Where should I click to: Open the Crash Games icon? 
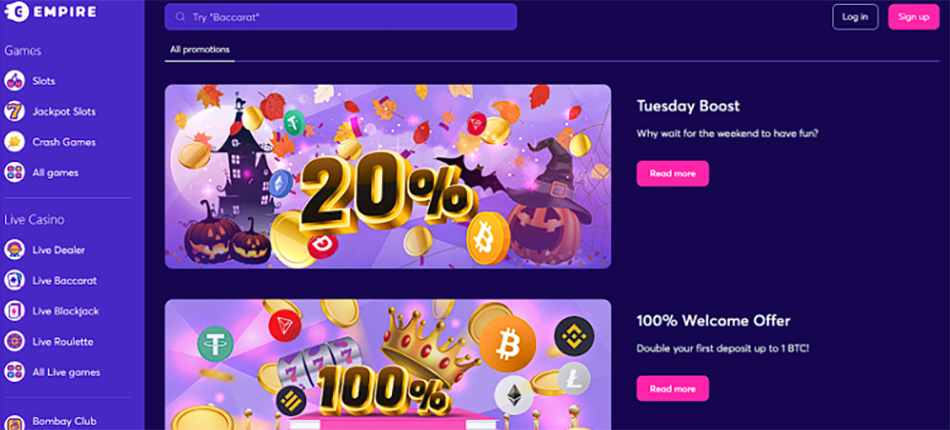pos(14,142)
